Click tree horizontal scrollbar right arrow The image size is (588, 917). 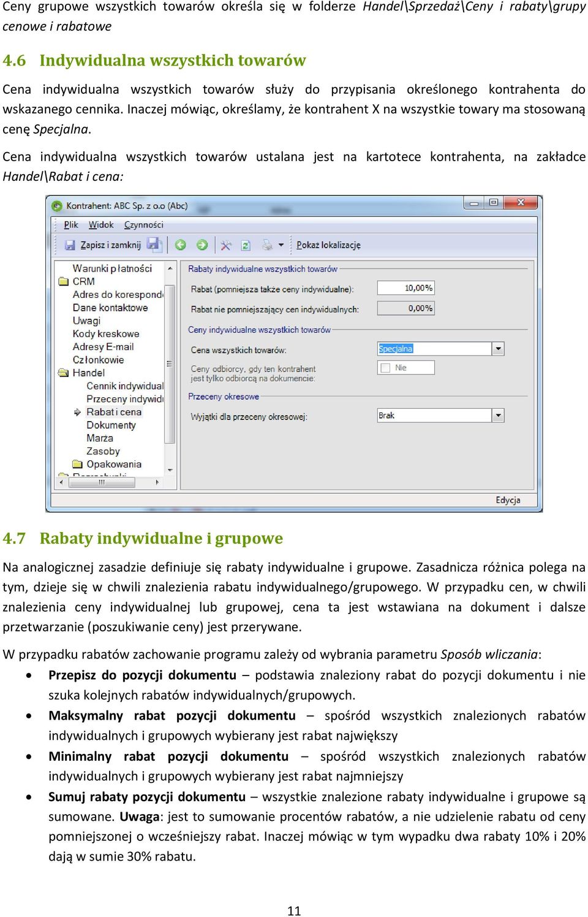[157, 482]
